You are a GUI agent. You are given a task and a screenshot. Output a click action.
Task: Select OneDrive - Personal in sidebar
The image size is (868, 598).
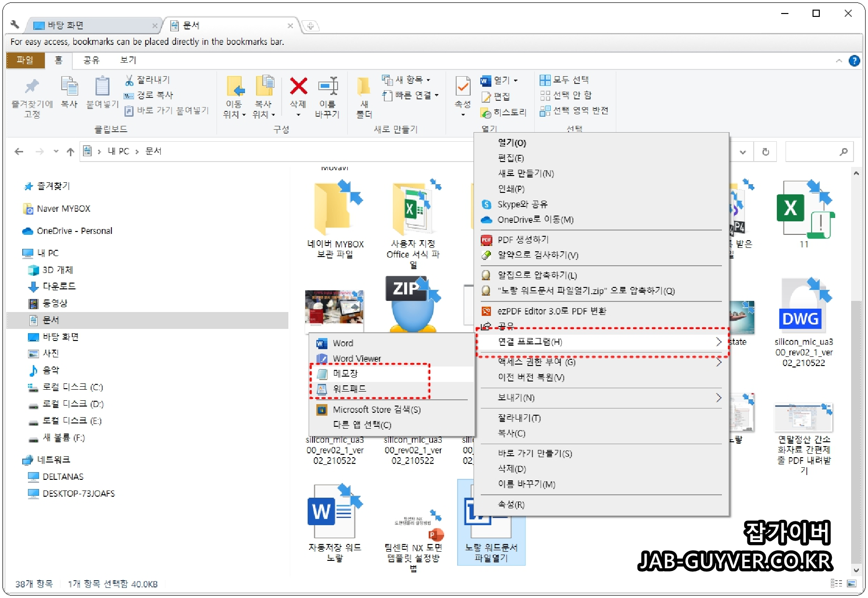coord(67,231)
